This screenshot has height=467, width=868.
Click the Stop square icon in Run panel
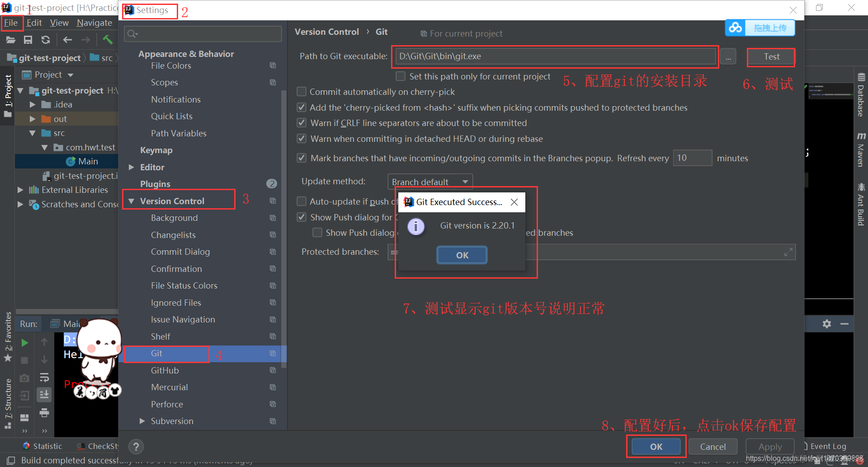coord(24,360)
